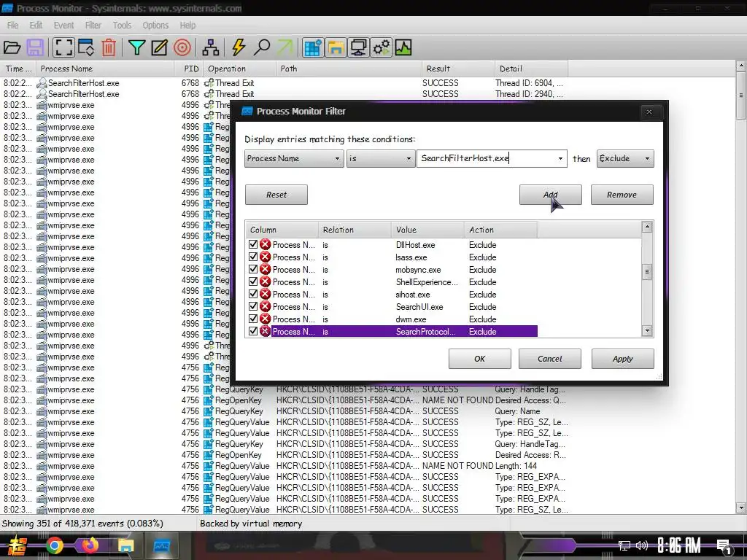Image resolution: width=747 pixels, height=560 pixels.
Task: Click filter list scroll up arrow
Action: click(647, 227)
